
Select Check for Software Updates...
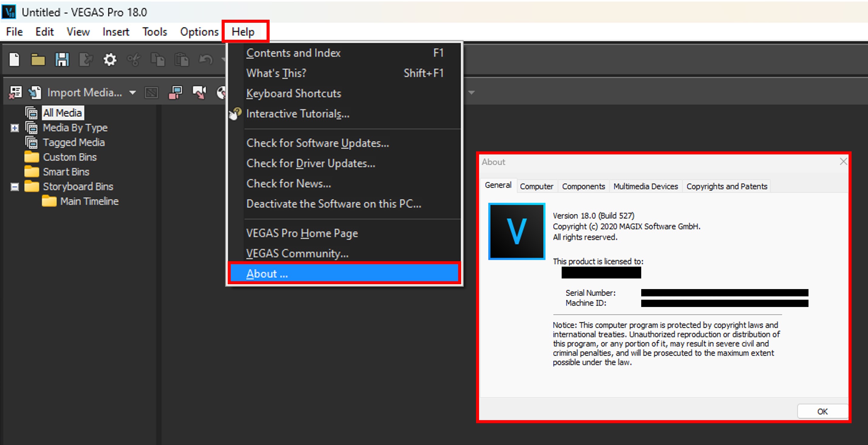pos(344,143)
